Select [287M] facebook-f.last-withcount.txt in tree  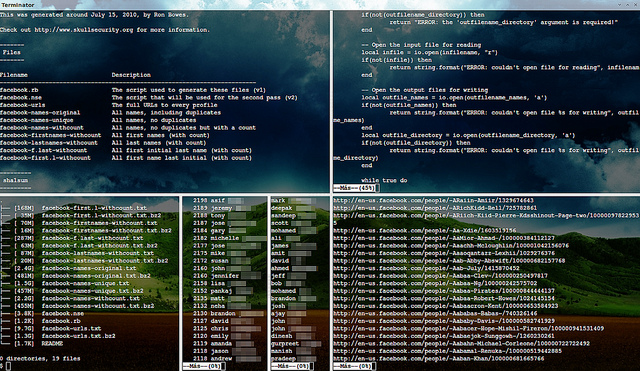78,238
